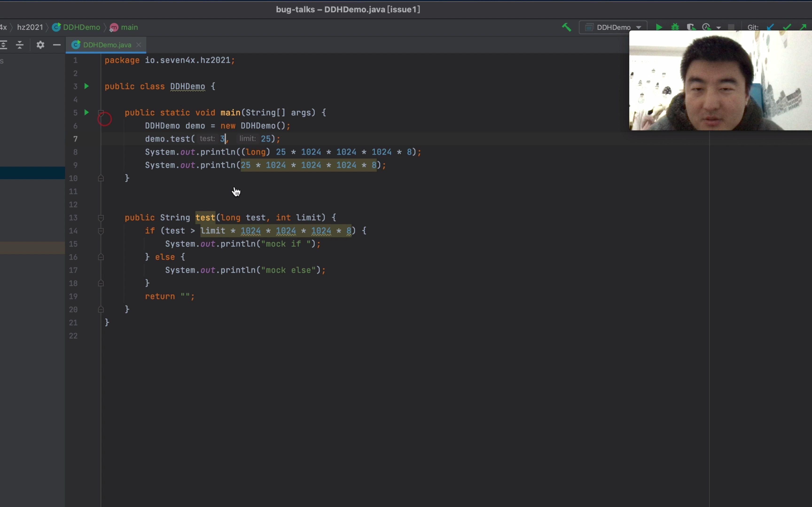Image resolution: width=812 pixels, height=507 pixels.
Task: Click the Build project hammer icon
Action: tap(566, 27)
